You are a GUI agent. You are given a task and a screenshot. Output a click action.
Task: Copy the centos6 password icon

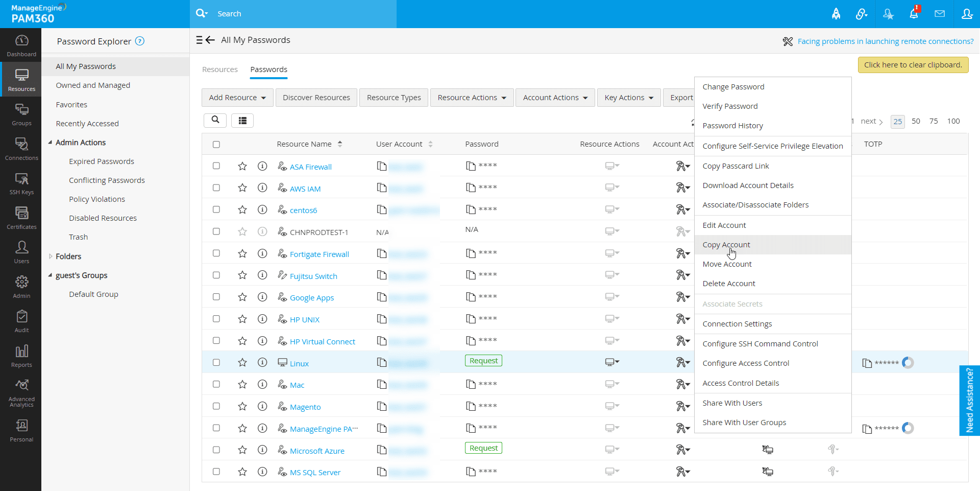(471, 209)
